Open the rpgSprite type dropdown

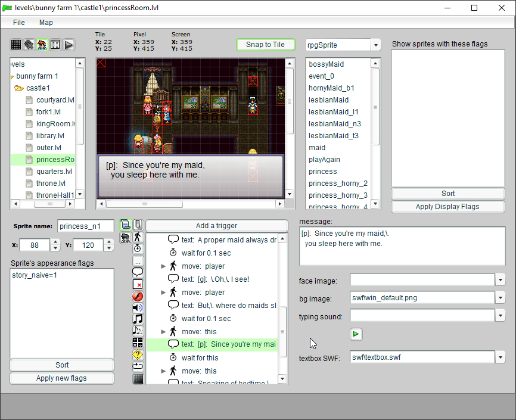[375, 45]
